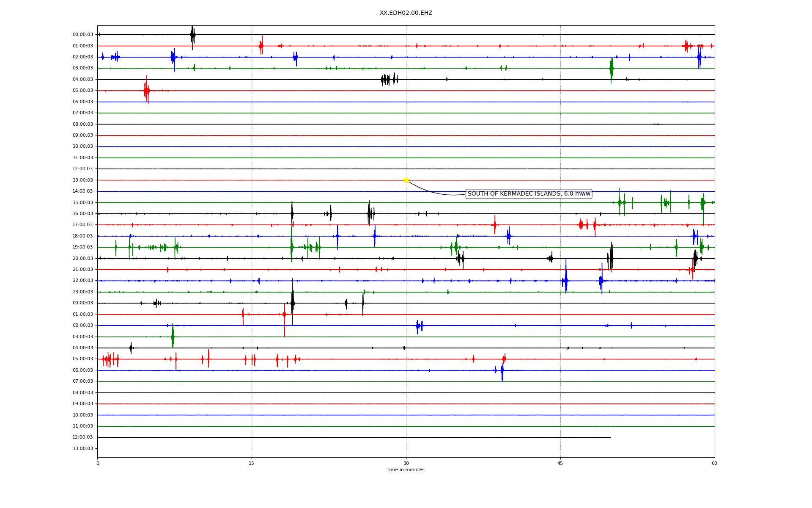Click the 23:00:03 row time label

(83, 292)
